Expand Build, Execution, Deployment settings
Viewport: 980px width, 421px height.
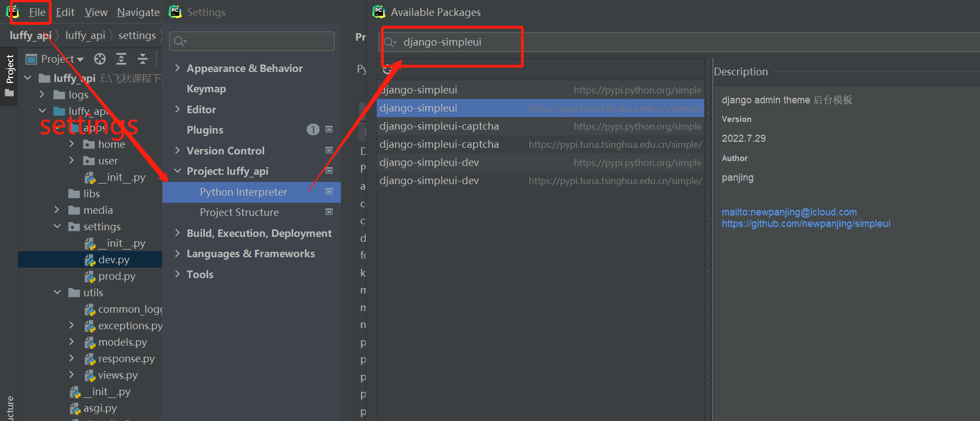pyautogui.click(x=177, y=232)
